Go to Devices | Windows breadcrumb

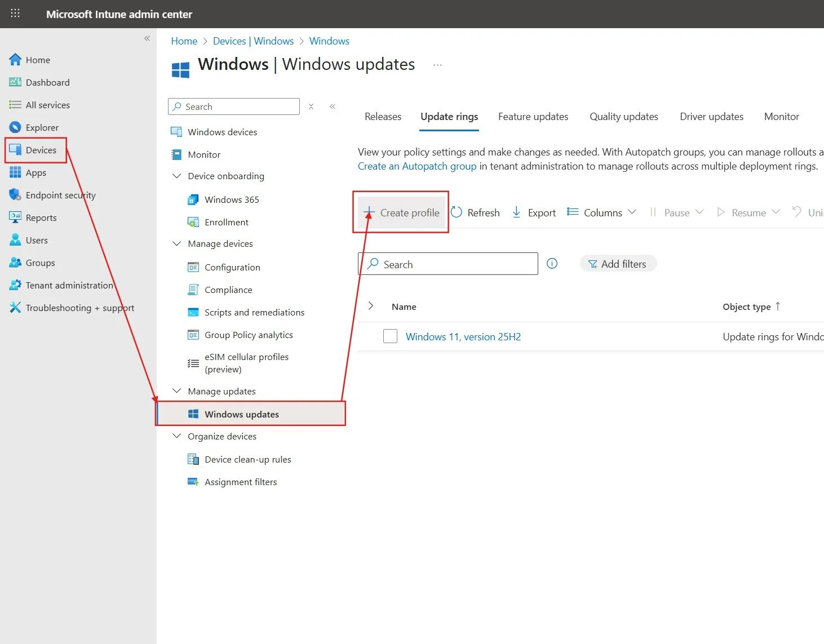click(x=253, y=41)
